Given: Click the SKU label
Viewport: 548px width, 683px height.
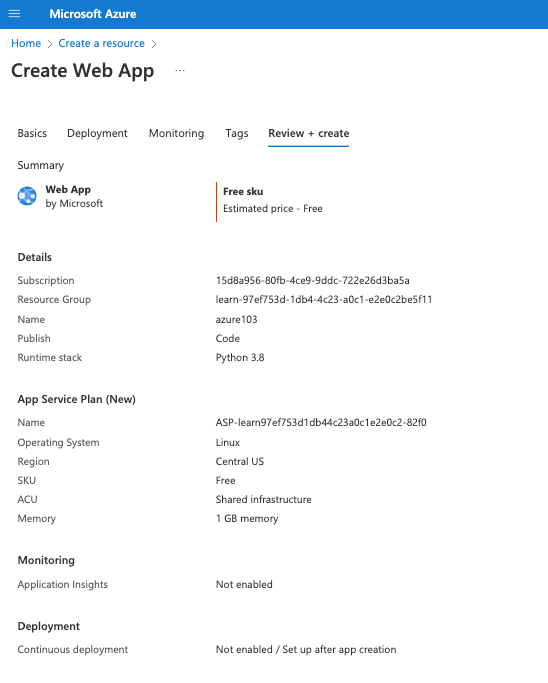Looking at the screenshot, I should click(27, 480).
